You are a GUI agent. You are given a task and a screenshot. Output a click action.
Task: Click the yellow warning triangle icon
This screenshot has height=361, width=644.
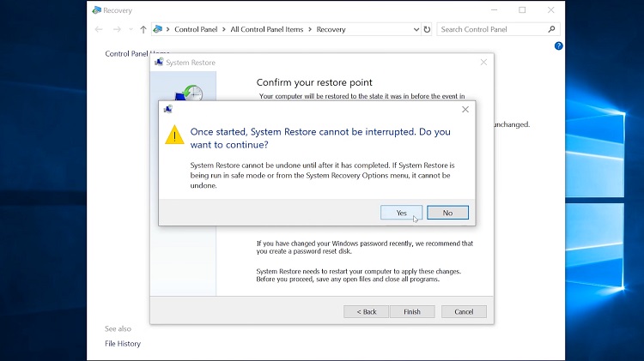174,135
